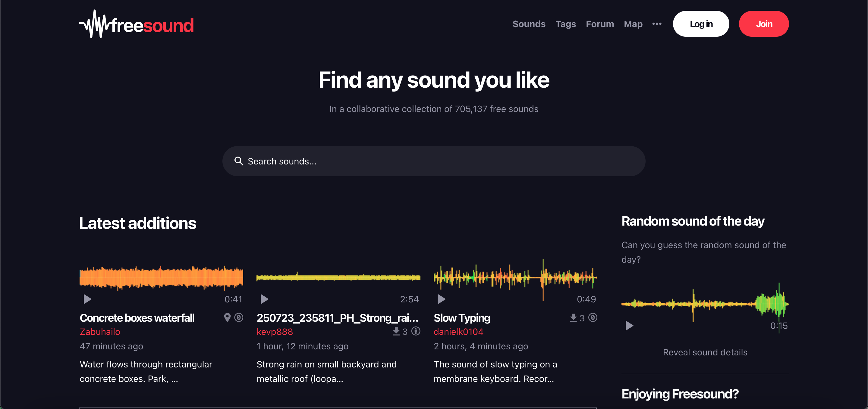Screen dimensions: 868x409
Task: Click the attribution license icon under Strong rain sound
Action: point(416,331)
